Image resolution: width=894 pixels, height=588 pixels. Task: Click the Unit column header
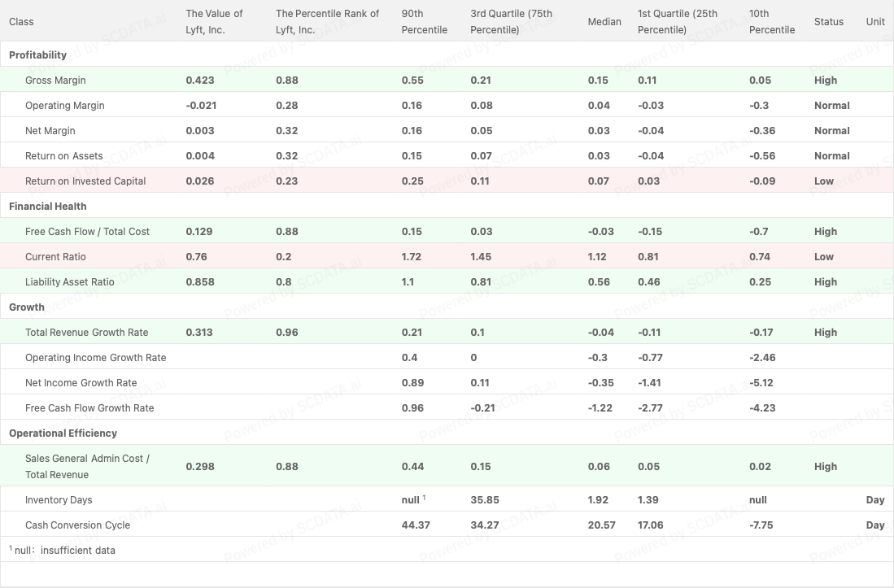click(x=874, y=21)
